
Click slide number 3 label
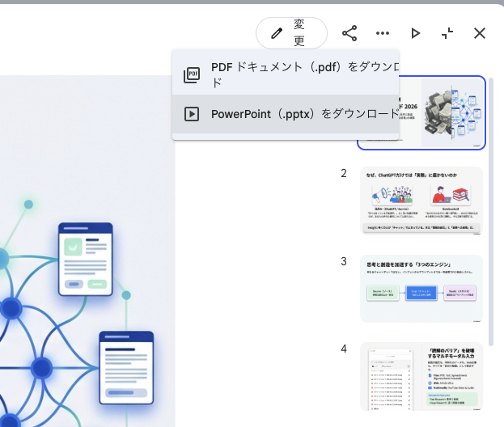coord(344,261)
